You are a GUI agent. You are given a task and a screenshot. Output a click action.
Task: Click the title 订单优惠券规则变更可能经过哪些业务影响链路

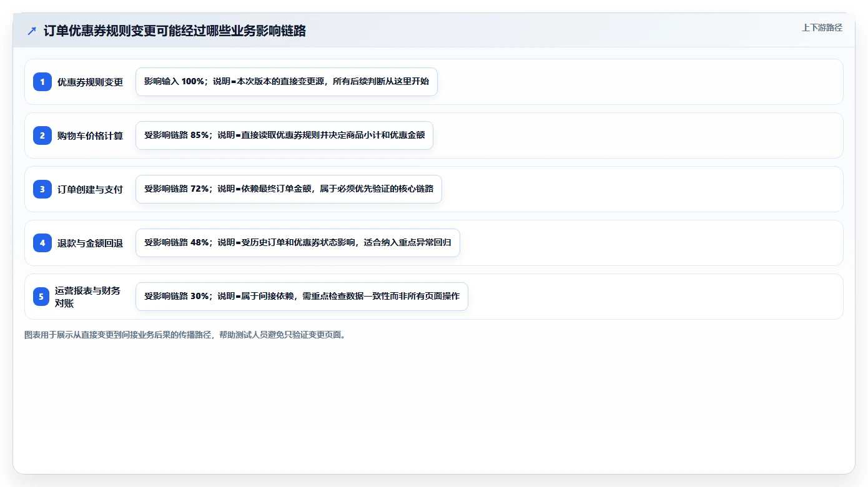click(x=175, y=31)
